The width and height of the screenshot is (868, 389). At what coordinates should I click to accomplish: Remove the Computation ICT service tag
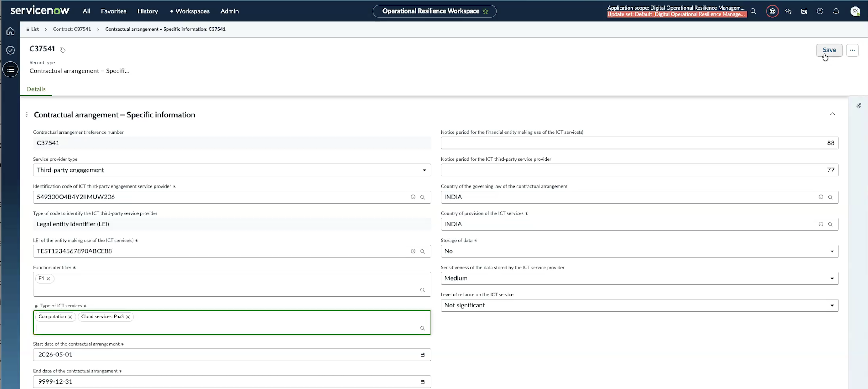70,316
